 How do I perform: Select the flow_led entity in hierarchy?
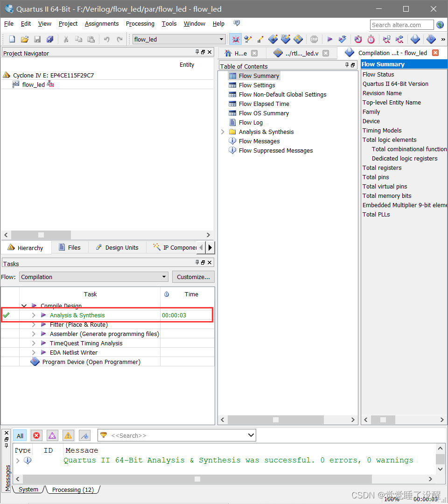33,84
